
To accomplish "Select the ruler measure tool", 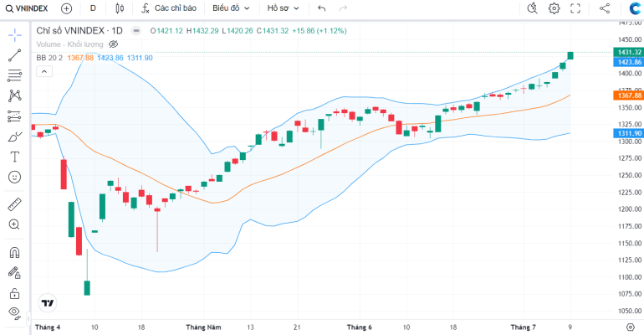I will click(15, 204).
